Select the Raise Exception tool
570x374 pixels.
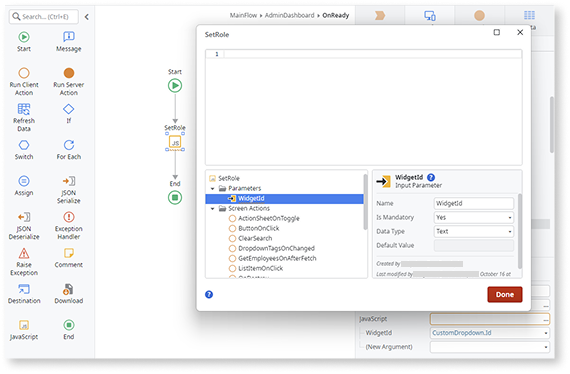point(24,262)
